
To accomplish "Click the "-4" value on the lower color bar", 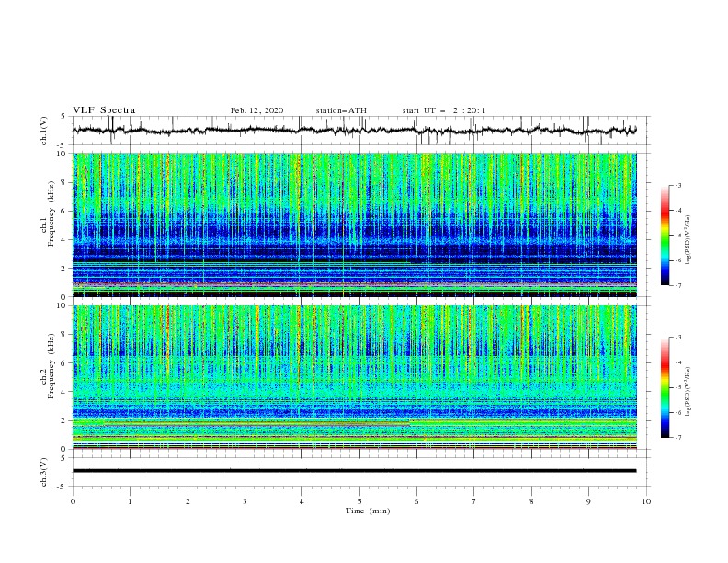I will 677,362.
